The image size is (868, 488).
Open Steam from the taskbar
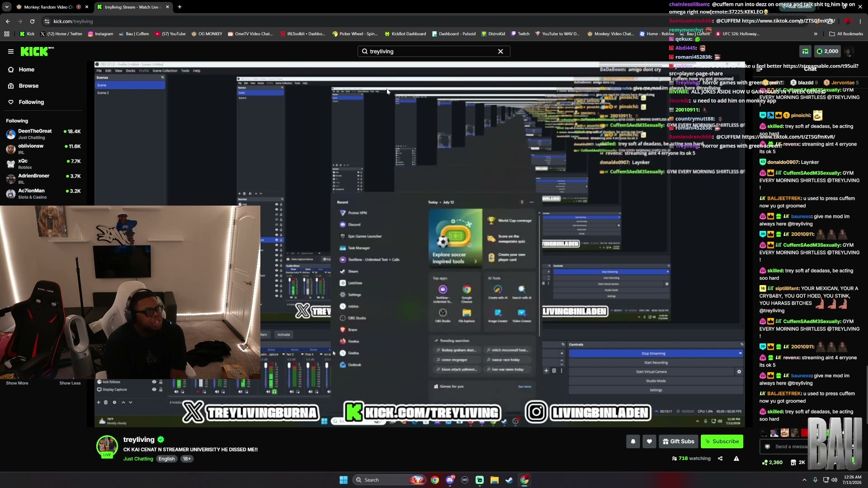click(509, 480)
